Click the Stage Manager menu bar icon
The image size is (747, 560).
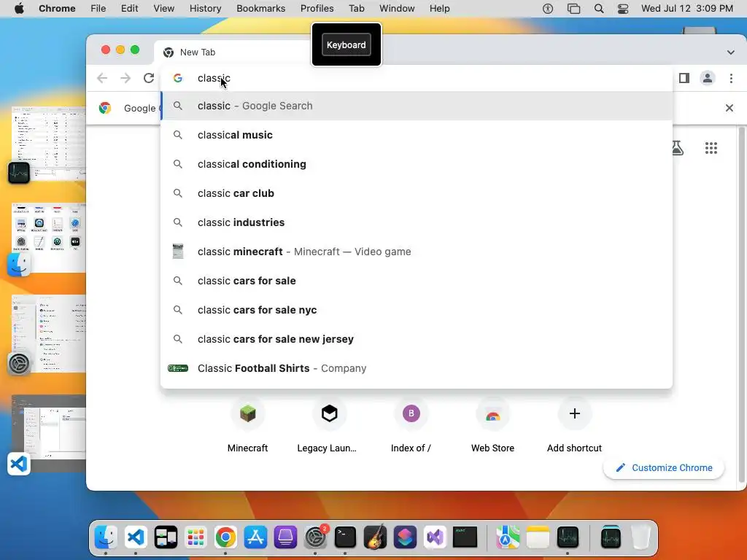click(x=573, y=9)
